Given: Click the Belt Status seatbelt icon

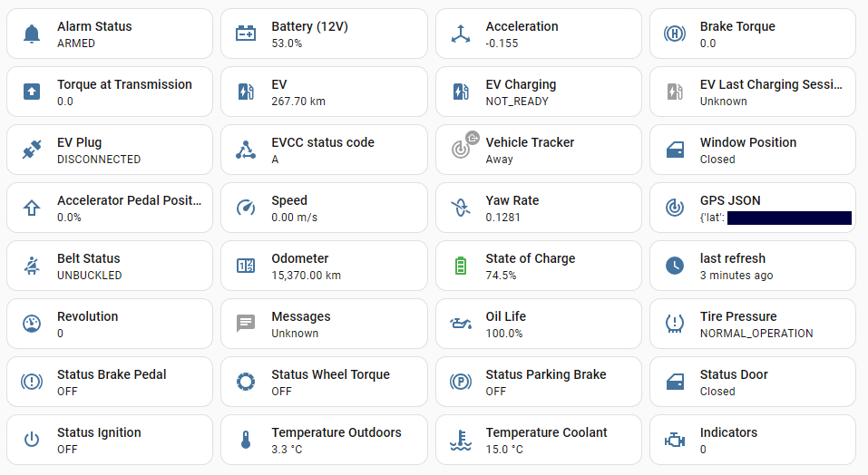Looking at the screenshot, I should [x=32, y=267].
